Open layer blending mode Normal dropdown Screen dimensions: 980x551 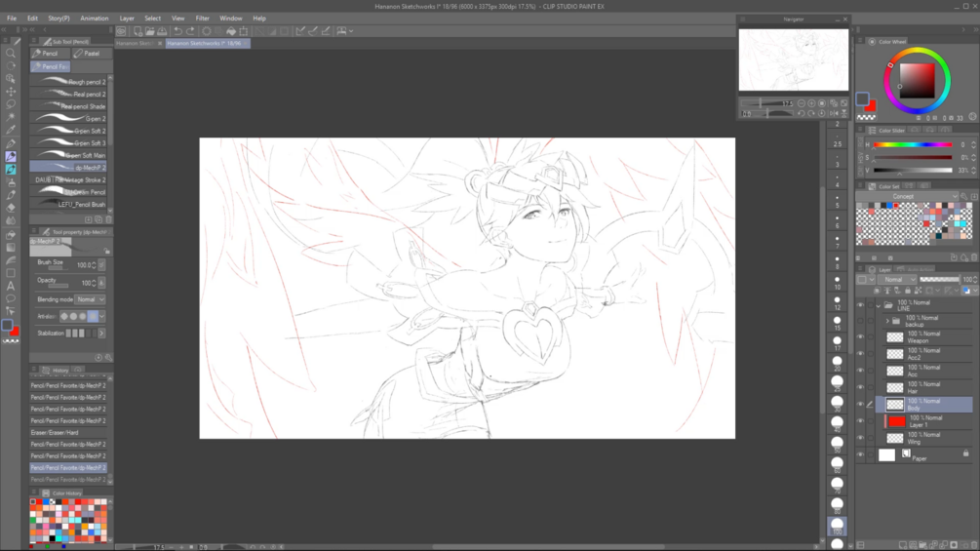click(897, 279)
